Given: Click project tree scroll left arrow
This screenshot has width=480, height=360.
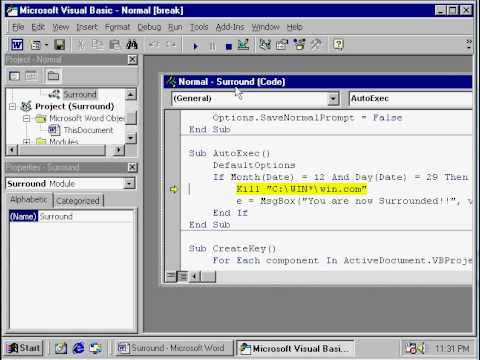Looking at the screenshot, I should (x=12, y=150).
